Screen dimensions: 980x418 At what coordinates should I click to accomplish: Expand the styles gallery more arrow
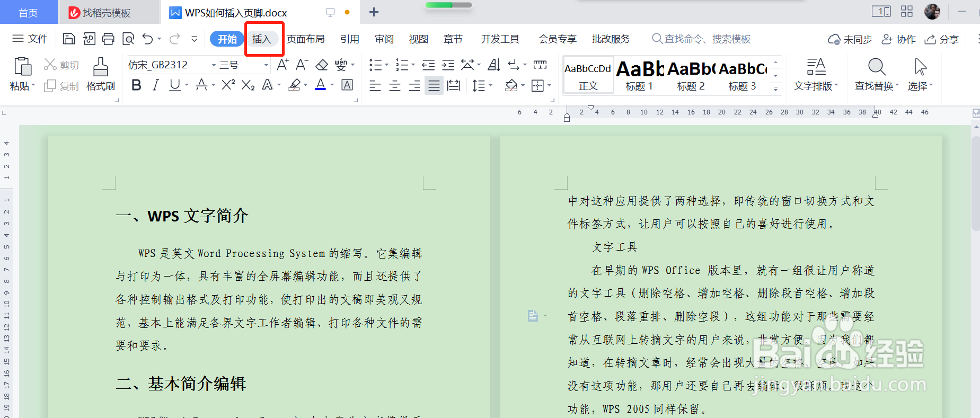[776, 88]
